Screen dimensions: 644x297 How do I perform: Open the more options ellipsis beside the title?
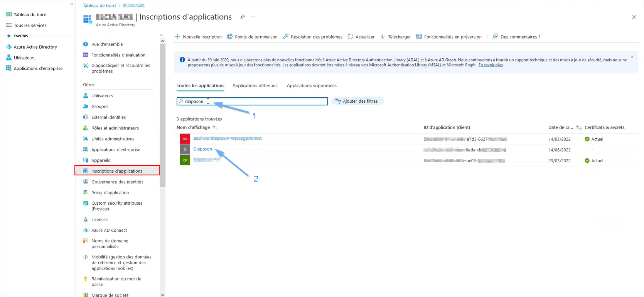tap(253, 17)
